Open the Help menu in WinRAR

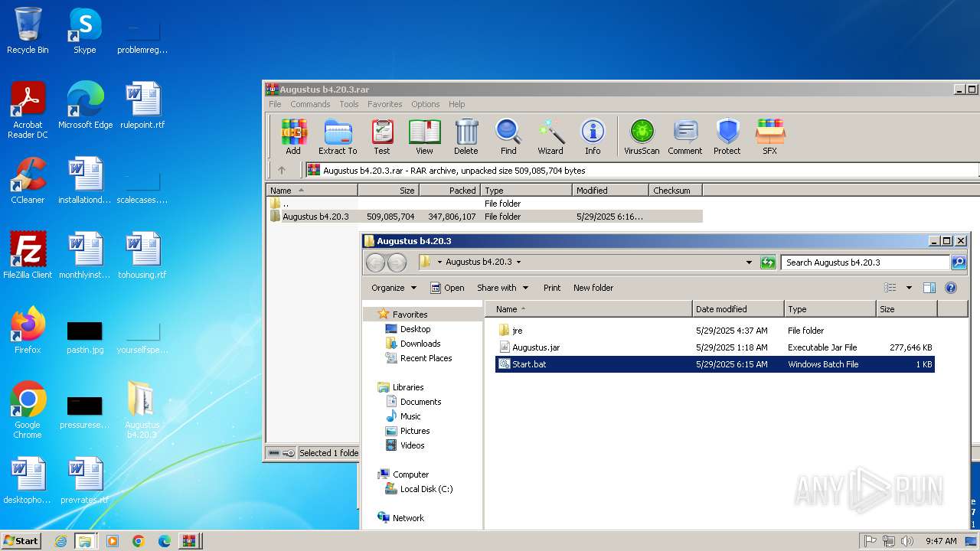click(x=456, y=104)
